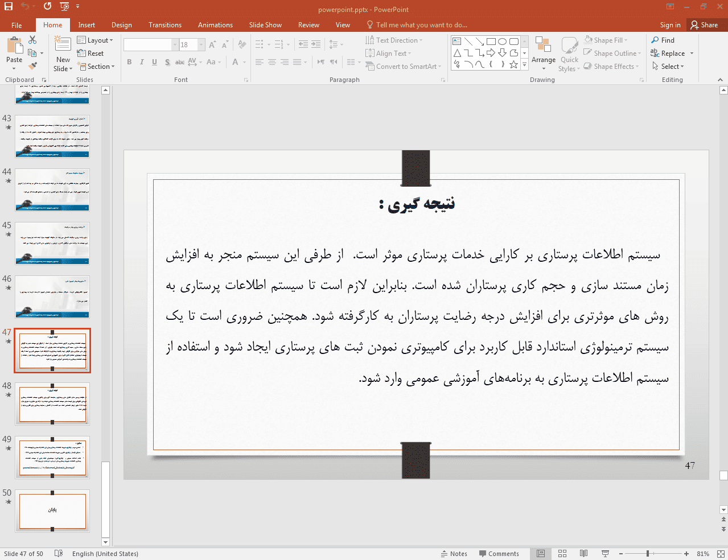This screenshot has width=728, height=560.
Task: Start Slide Show from status bar icon
Action: pos(605,554)
